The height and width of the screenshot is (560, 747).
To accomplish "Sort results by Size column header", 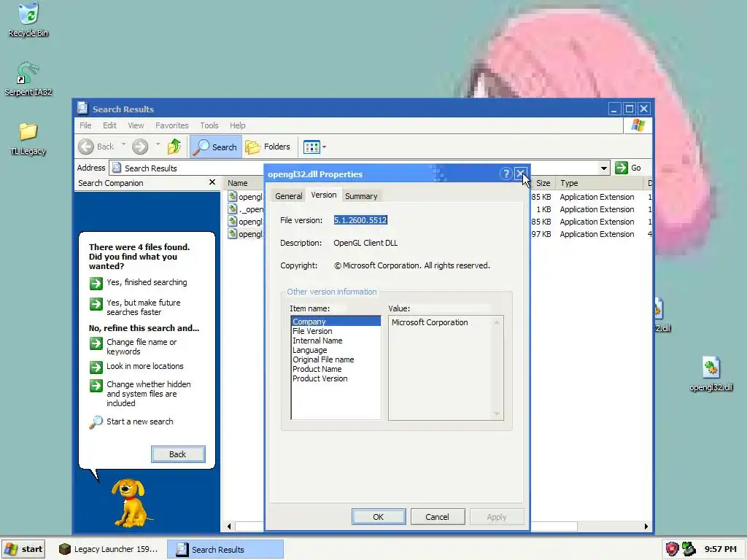I will 543,183.
